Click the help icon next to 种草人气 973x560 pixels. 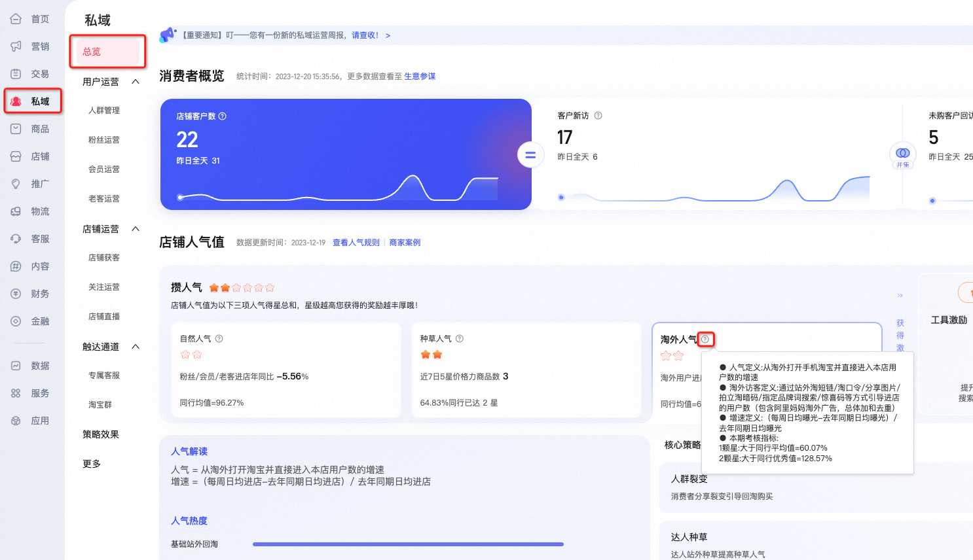(x=460, y=339)
